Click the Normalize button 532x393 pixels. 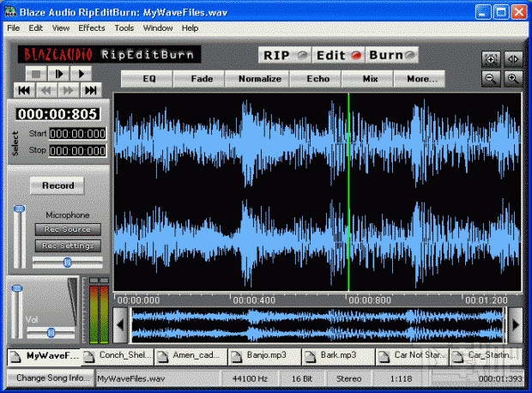pos(260,79)
